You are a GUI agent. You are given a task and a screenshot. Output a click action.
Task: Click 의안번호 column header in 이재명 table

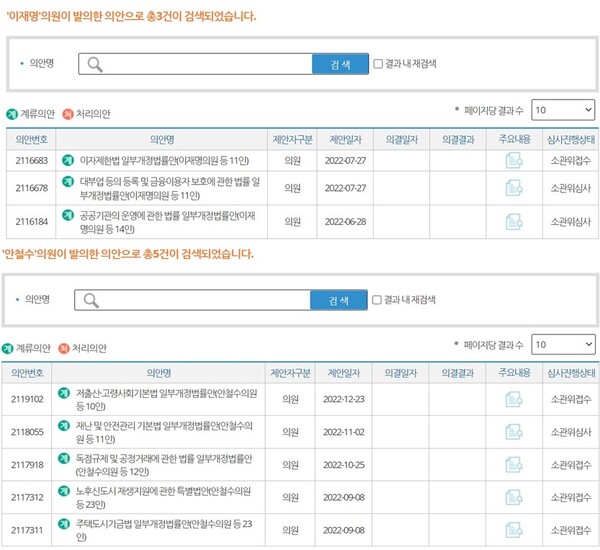coord(31,139)
